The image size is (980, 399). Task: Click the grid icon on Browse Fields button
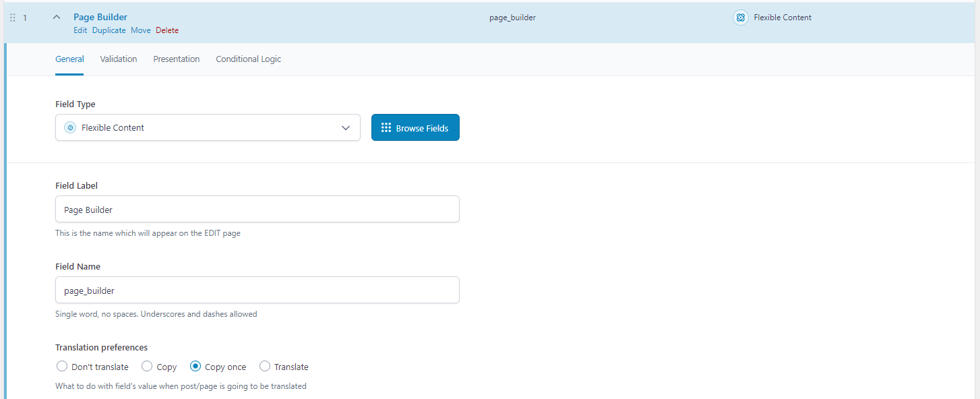click(386, 127)
